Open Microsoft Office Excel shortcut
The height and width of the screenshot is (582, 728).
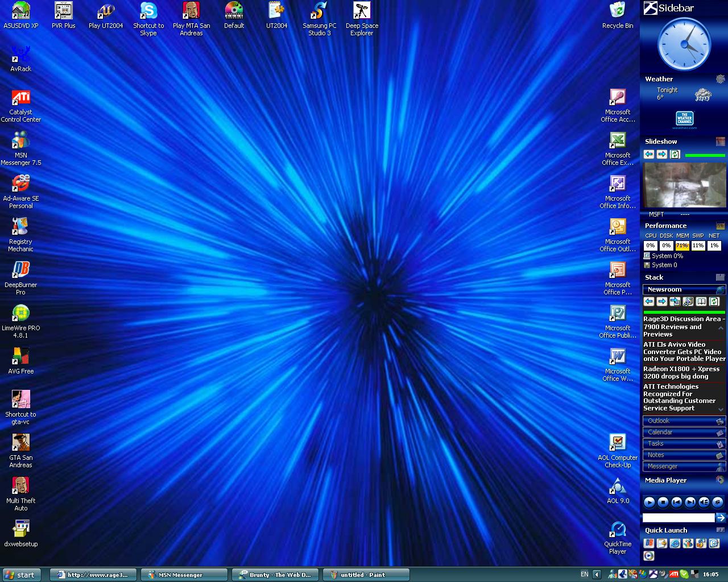(x=618, y=149)
